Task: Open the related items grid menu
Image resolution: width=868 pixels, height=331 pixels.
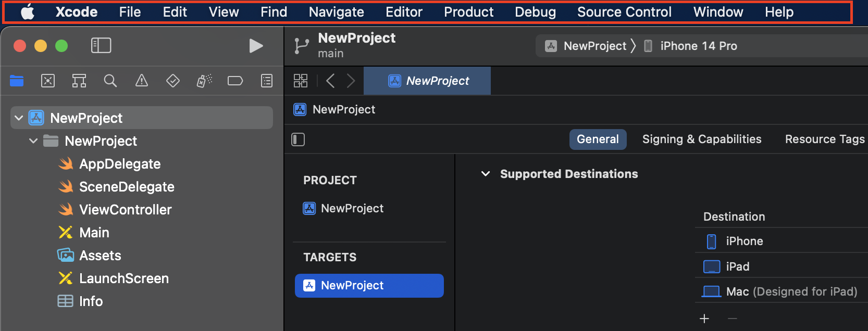Action: click(x=301, y=81)
